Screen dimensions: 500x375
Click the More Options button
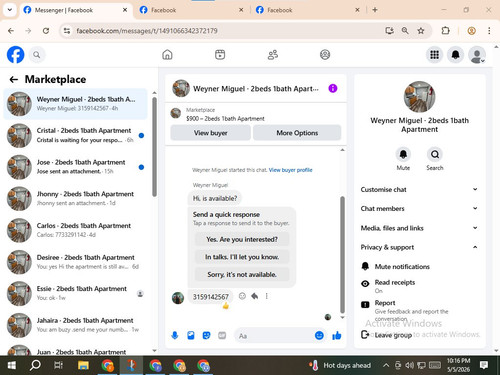tap(297, 133)
